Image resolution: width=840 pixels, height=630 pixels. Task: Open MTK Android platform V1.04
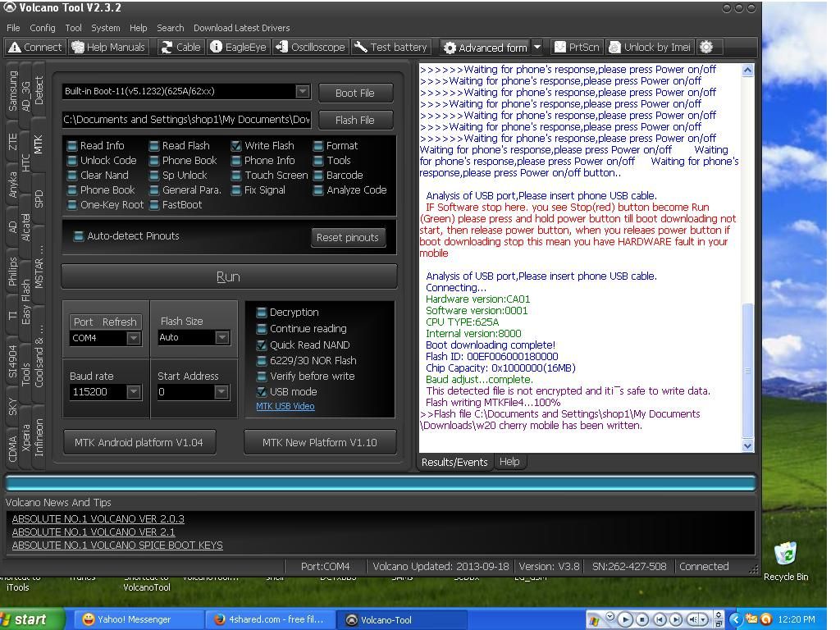click(139, 442)
